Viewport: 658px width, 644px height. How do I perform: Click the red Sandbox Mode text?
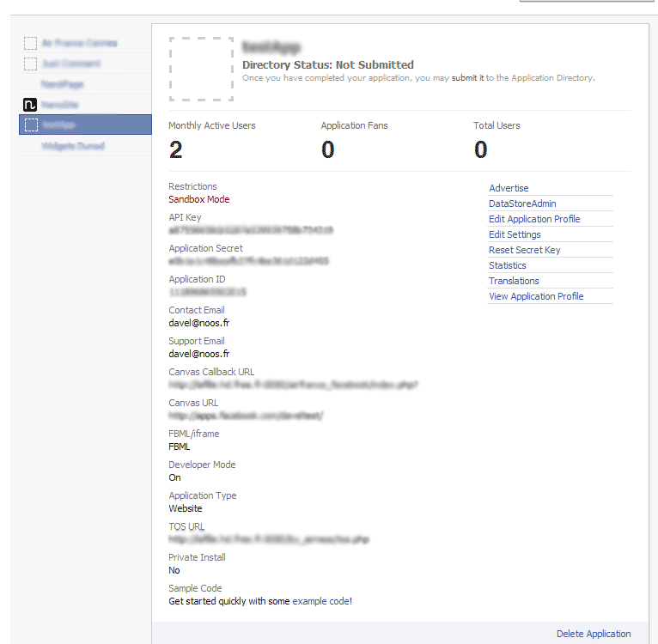(x=199, y=199)
